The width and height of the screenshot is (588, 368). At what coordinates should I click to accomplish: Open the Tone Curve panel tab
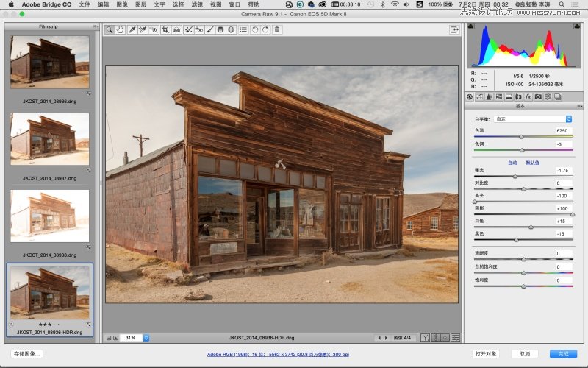point(480,96)
